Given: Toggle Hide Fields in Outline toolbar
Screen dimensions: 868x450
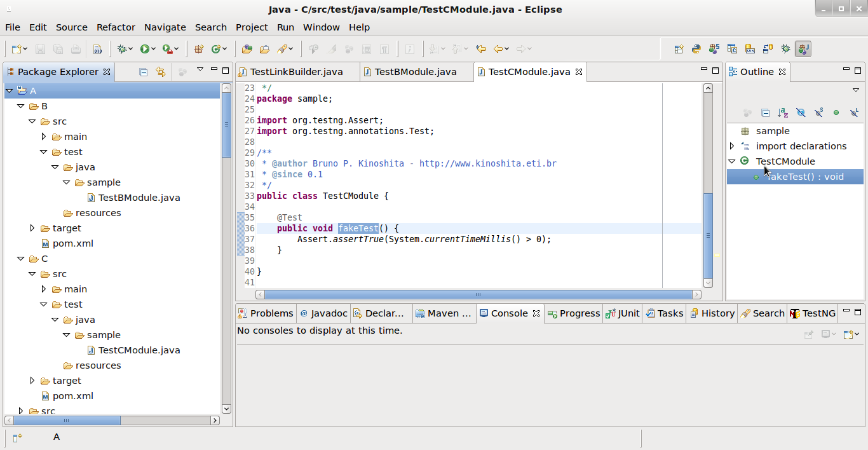Looking at the screenshot, I should [x=801, y=112].
